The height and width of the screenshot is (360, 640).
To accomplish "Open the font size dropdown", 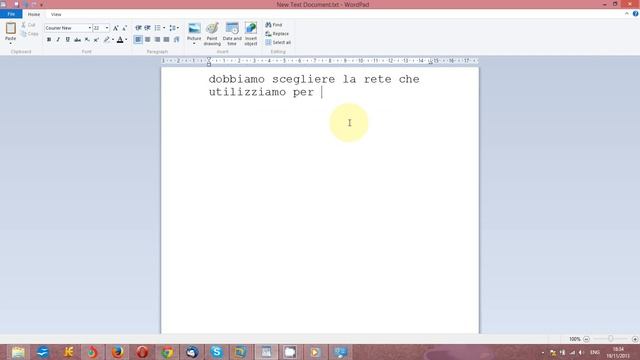I will (107, 28).
